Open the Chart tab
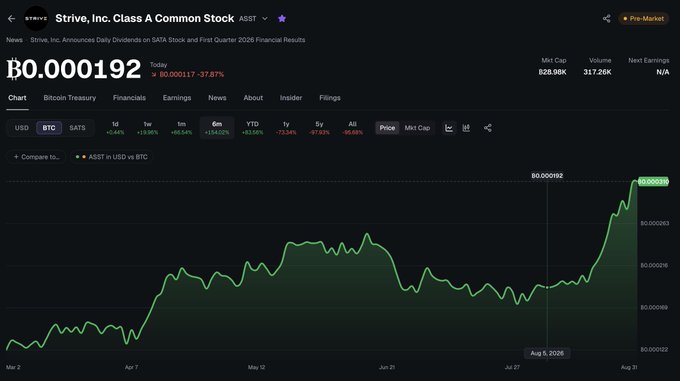The width and height of the screenshot is (680, 381). pyautogui.click(x=17, y=98)
